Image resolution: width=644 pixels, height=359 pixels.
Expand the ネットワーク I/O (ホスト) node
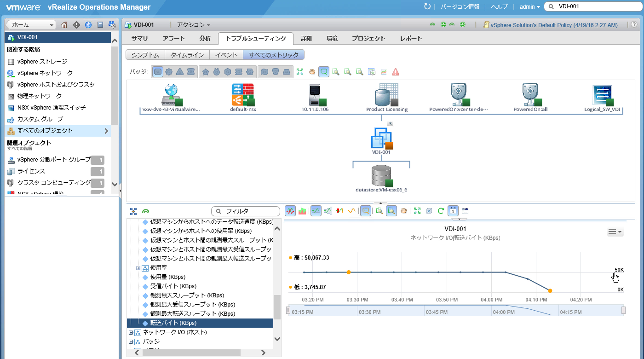[131, 332]
